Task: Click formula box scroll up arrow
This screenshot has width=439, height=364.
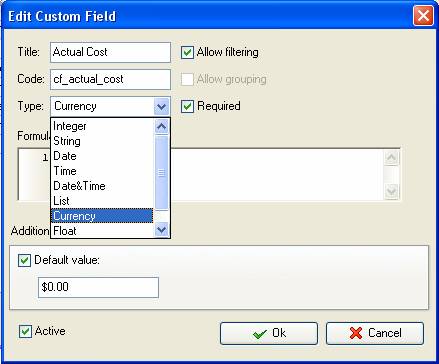Action: tap(391, 157)
